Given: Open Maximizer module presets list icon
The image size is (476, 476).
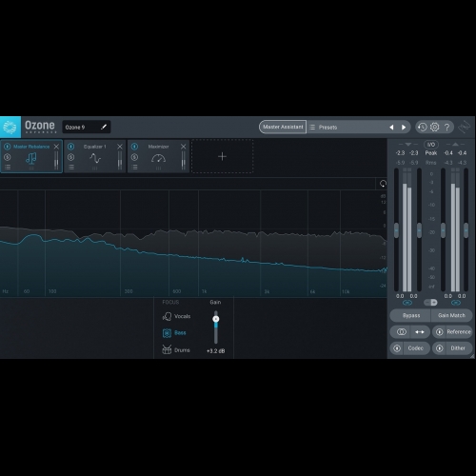Looking at the screenshot, I should pos(134,167).
